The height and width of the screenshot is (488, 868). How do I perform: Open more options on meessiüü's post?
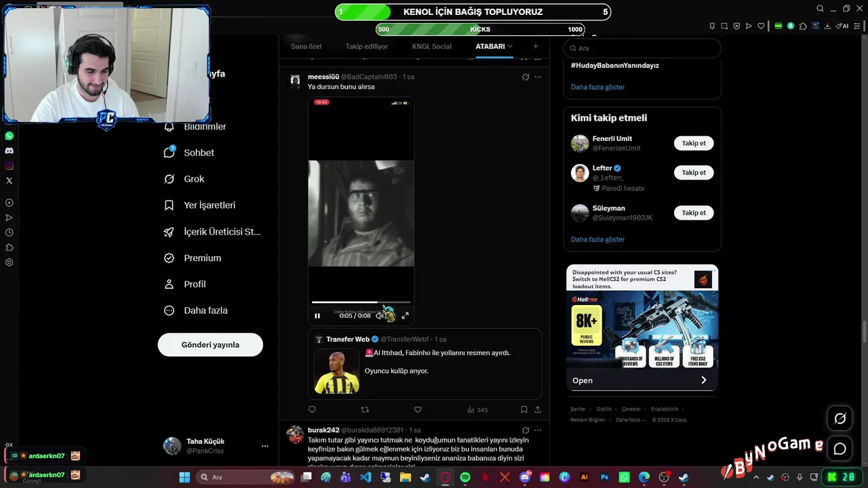point(538,77)
